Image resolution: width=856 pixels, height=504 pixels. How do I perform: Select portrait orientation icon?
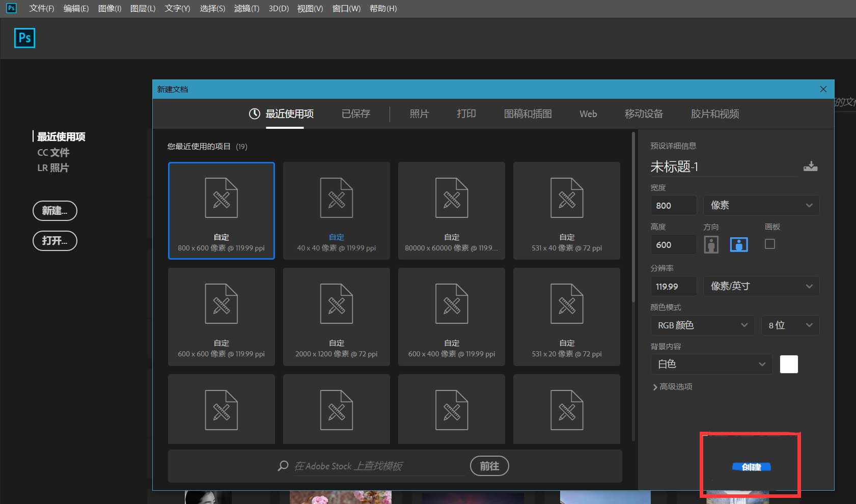pyautogui.click(x=711, y=245)
